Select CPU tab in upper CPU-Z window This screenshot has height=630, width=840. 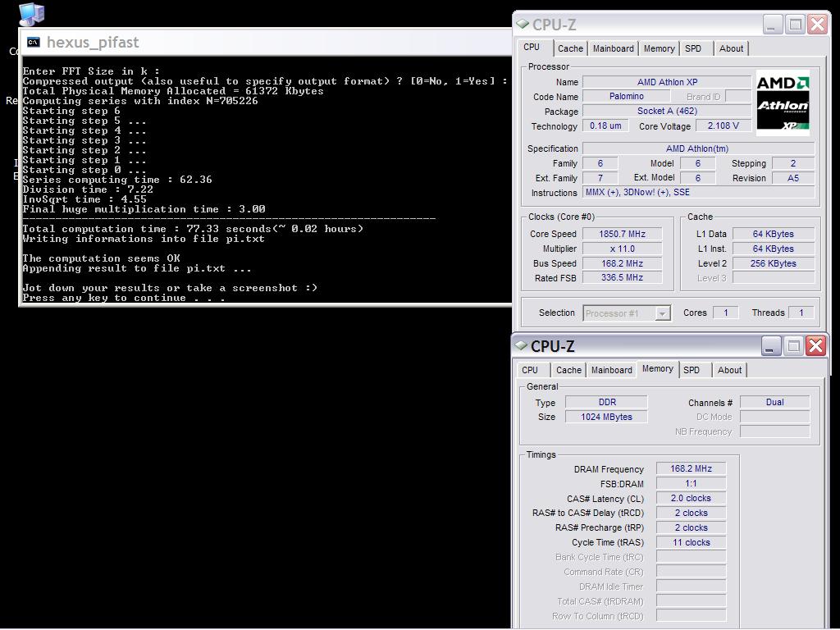point(532,47)
